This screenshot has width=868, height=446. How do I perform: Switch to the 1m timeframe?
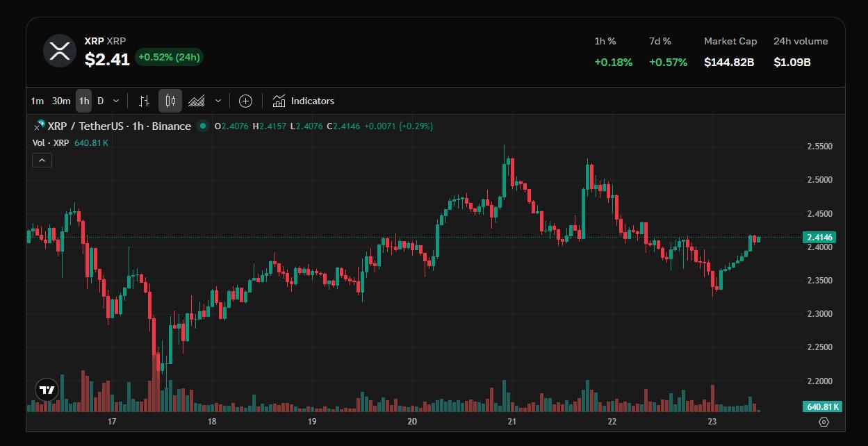[37, 101]
